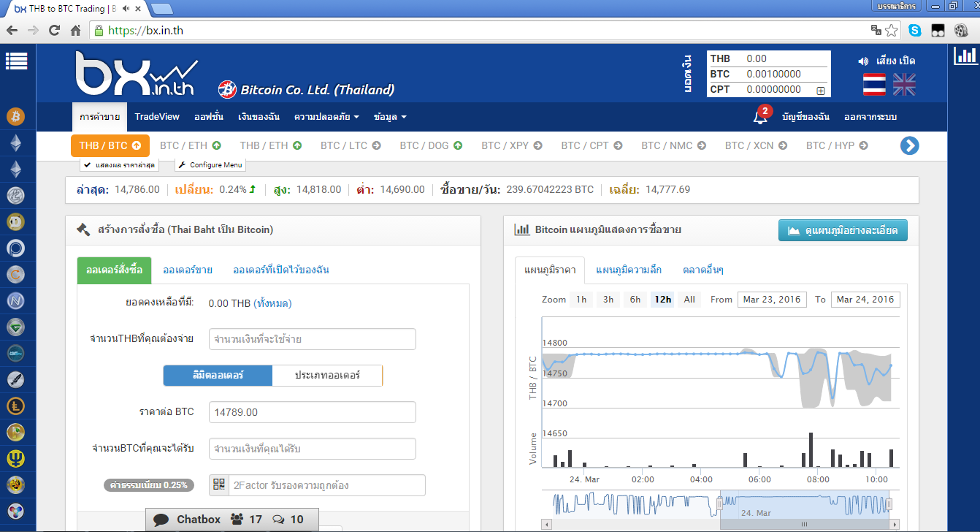Click the plus icon in the balance box
Viewport: 980px width, 532px height.
click(x=821, y=91)
